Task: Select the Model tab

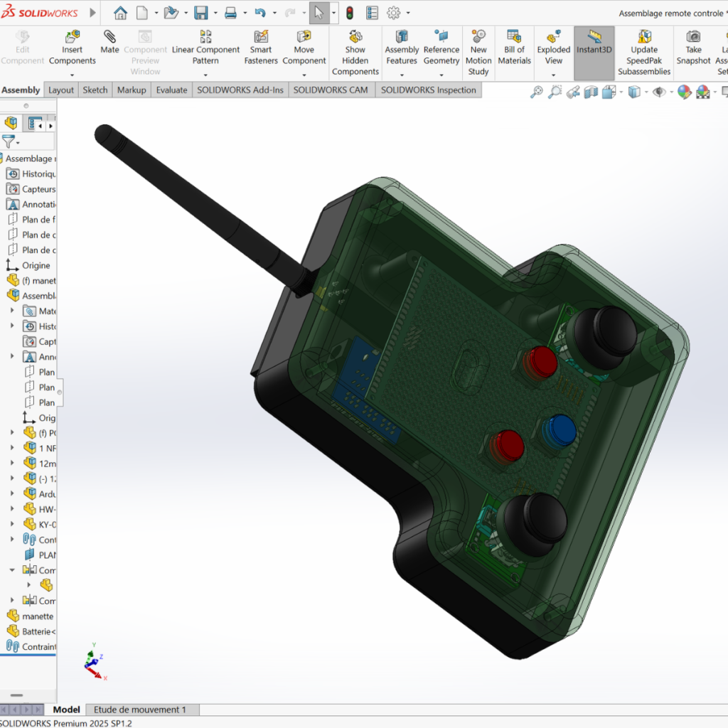Action: (x=66, y=710)
